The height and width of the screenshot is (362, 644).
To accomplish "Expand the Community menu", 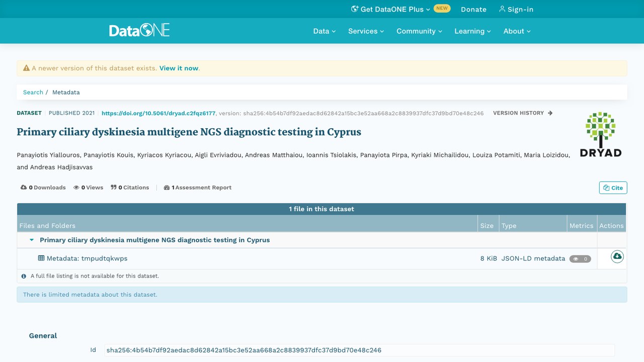I will click(x=419, y=31).
